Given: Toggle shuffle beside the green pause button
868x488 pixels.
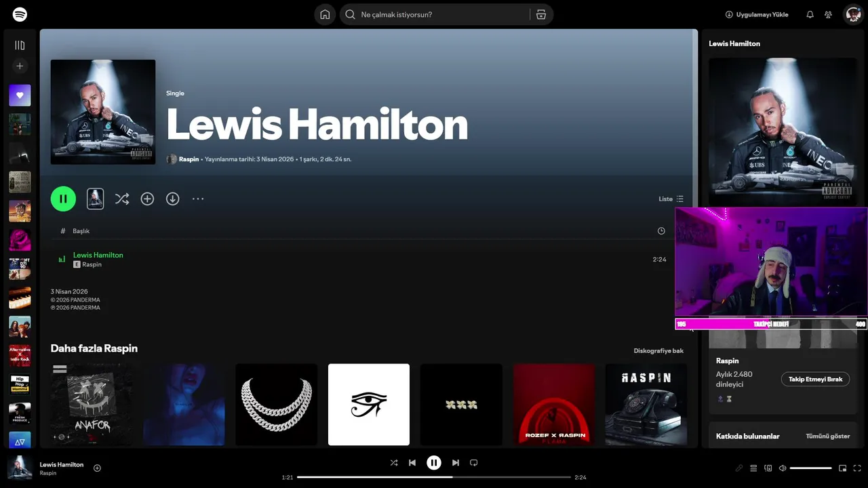Looking at the screenshot, I should (x=122, y=199).
